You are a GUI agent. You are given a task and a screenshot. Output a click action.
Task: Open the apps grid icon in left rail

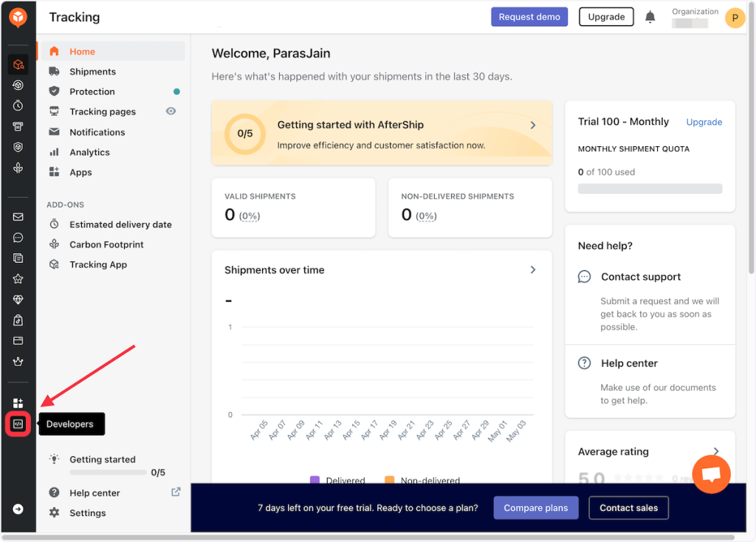[x=18, y=403]
